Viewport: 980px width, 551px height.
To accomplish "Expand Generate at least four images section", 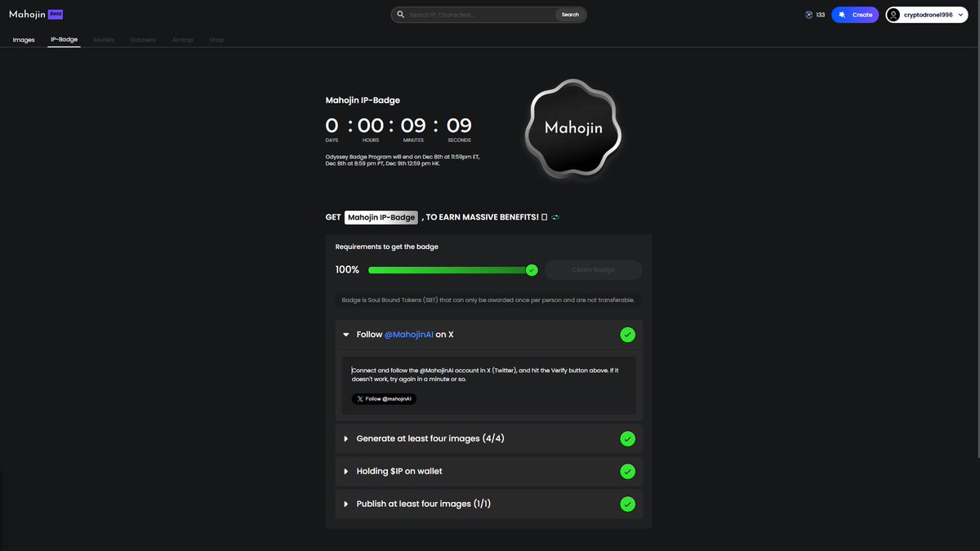I will pyautogui.click(x=346, y=438).
